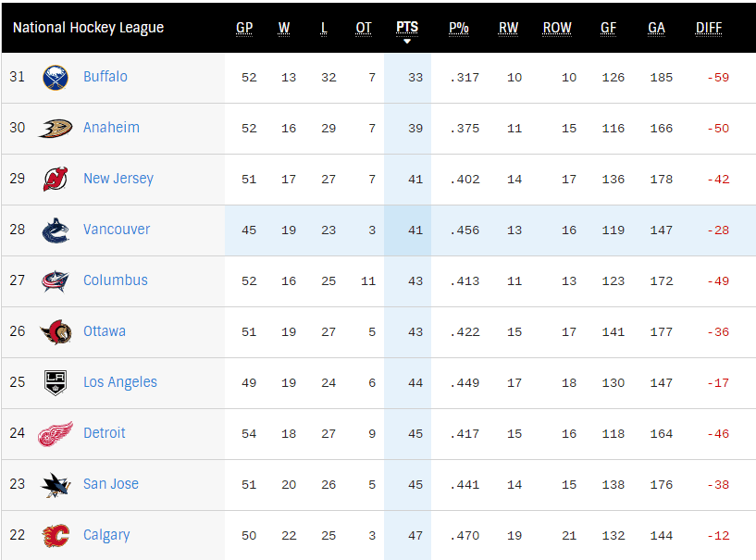Click the Ottawa Senators logo icon

(x=56, y=332)
